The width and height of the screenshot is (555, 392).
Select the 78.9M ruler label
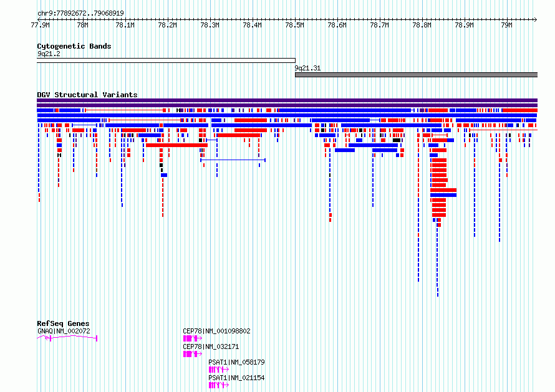click(x=465, y=25)
